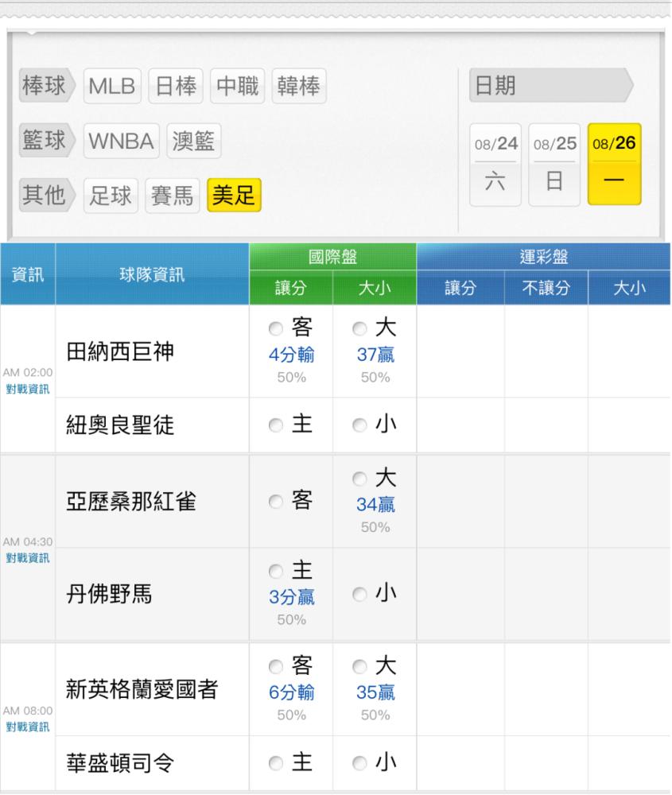The image size is (672, 795).
Task: Choose the 中職 baseball filter
Action: click(237, 86)
